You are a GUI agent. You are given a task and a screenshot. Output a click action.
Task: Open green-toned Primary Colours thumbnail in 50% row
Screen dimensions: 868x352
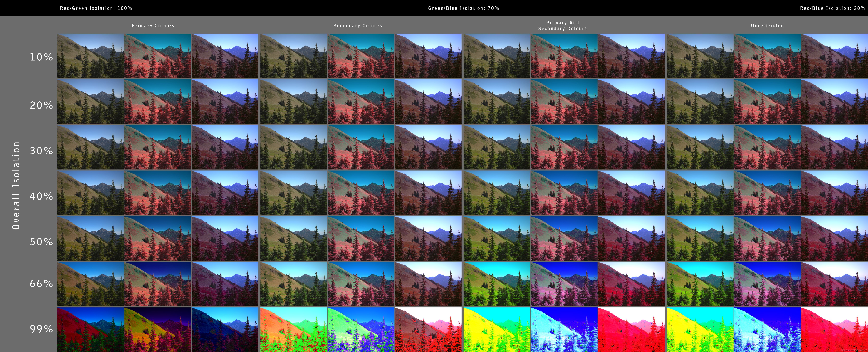pos(91,238)
